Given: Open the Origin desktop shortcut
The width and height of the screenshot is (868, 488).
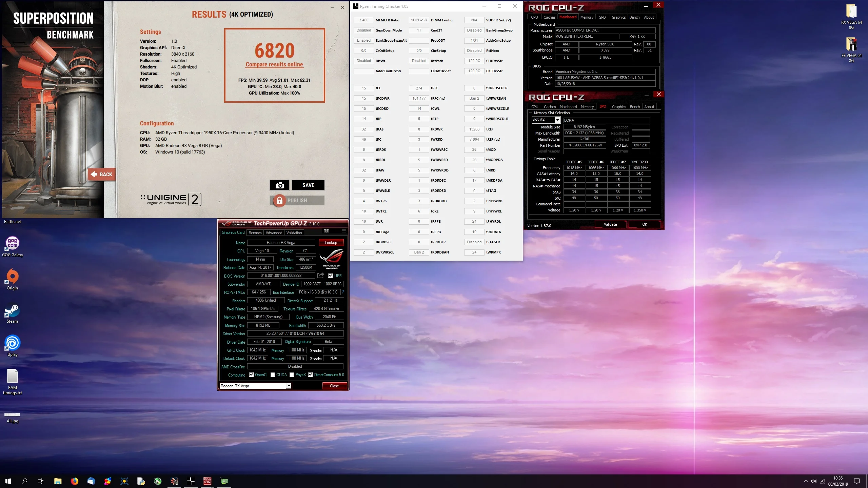Looking at the screenshot, I should coord(13,280).
